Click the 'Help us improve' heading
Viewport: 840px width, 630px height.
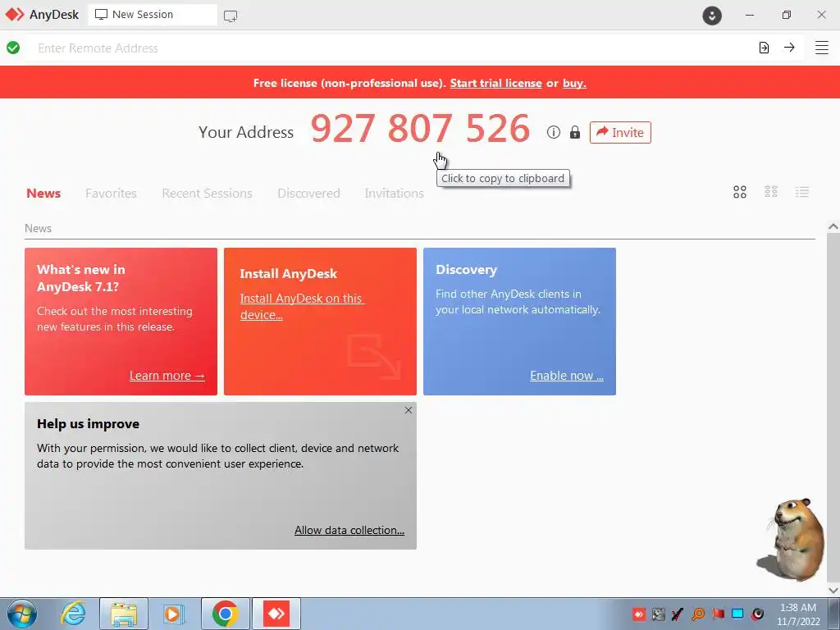pyautogui.click(x=88, y=424)
